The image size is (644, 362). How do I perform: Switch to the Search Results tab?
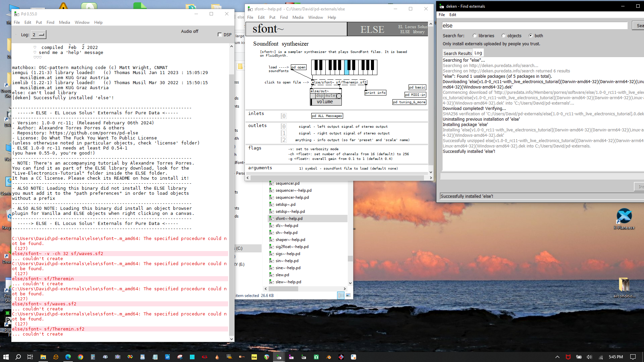coord(458,53)
